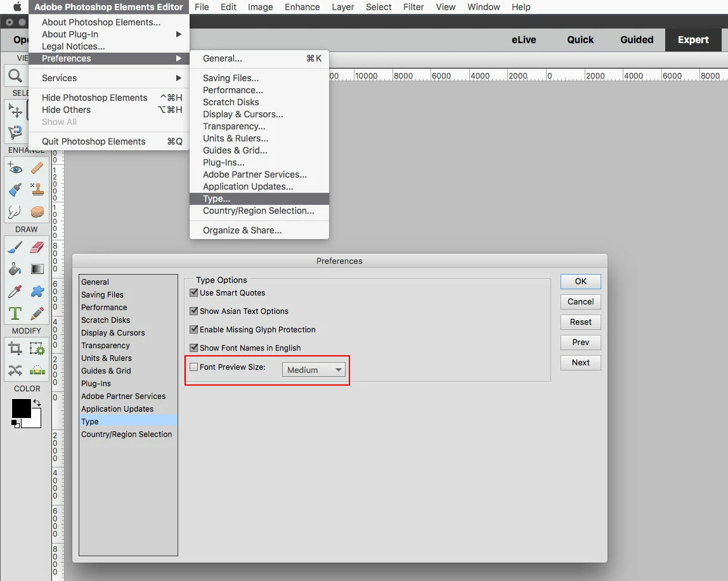Select the Sponge tool
728x581 pixels.
tap(37, 212)
